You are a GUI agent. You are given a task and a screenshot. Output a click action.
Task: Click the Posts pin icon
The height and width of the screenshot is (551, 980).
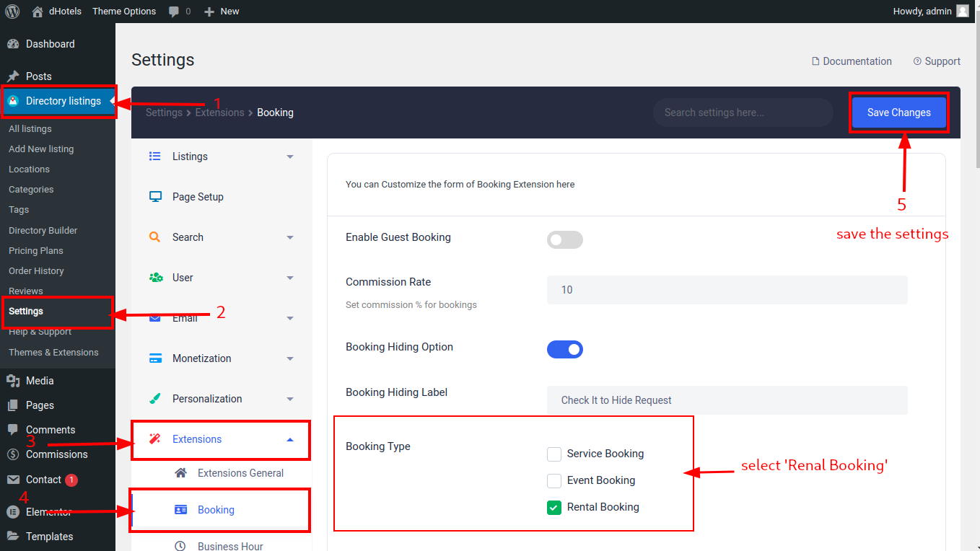tap(13, 76)
